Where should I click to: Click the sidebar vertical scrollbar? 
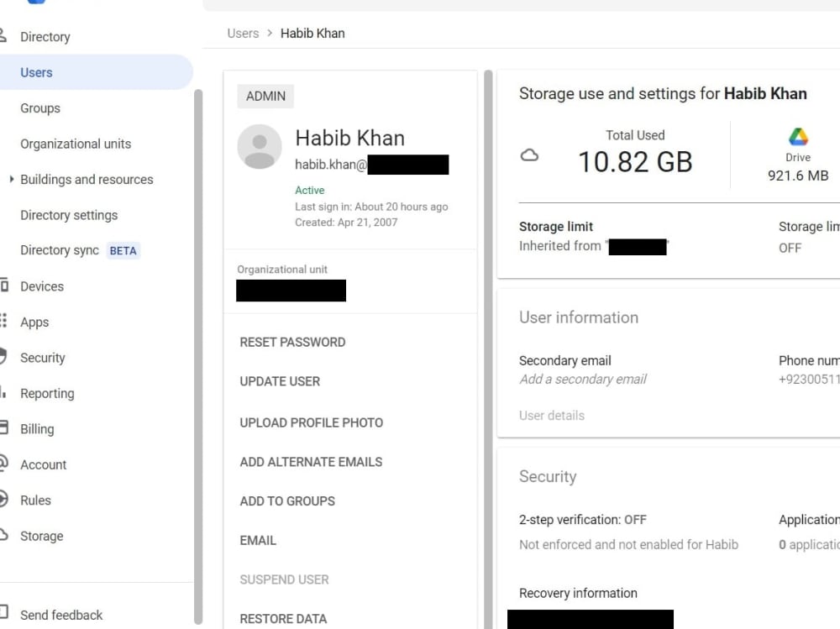click(198, 356)
